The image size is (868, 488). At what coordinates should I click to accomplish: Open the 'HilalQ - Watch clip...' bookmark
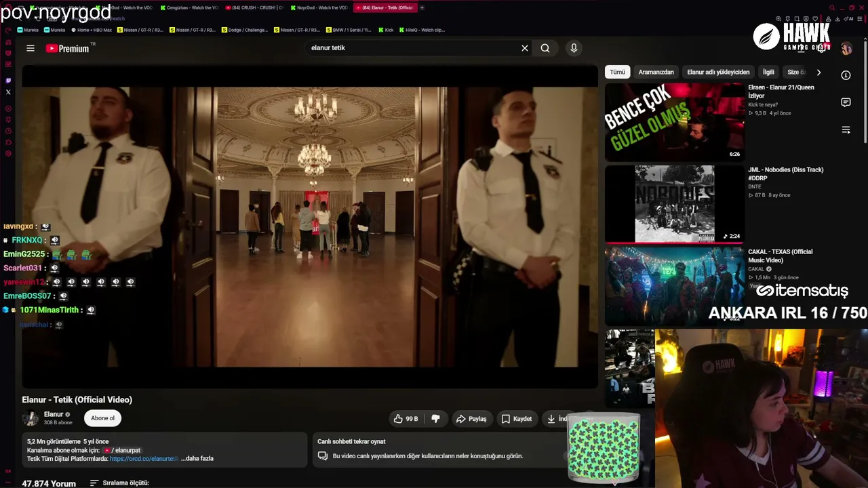[422, 30]
